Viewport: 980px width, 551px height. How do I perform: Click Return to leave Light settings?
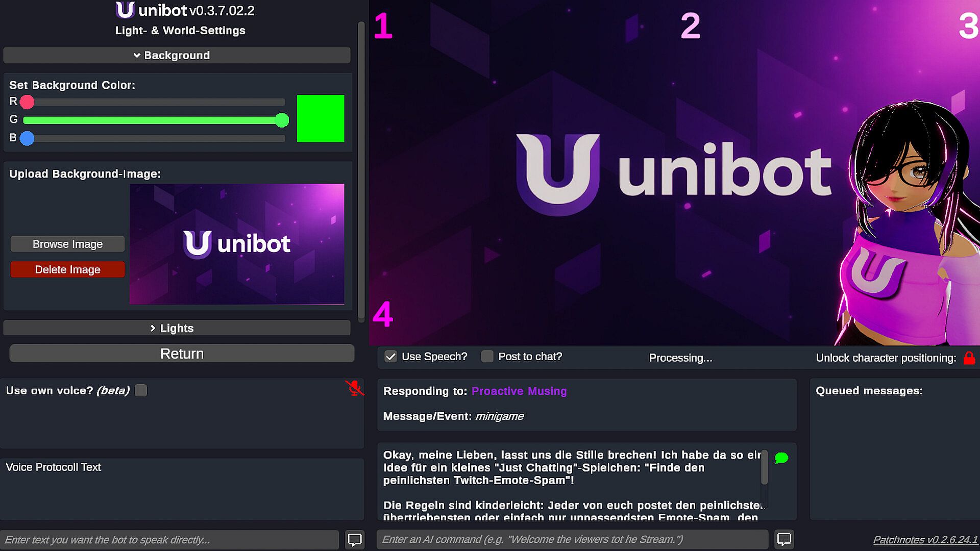[182, 354]
